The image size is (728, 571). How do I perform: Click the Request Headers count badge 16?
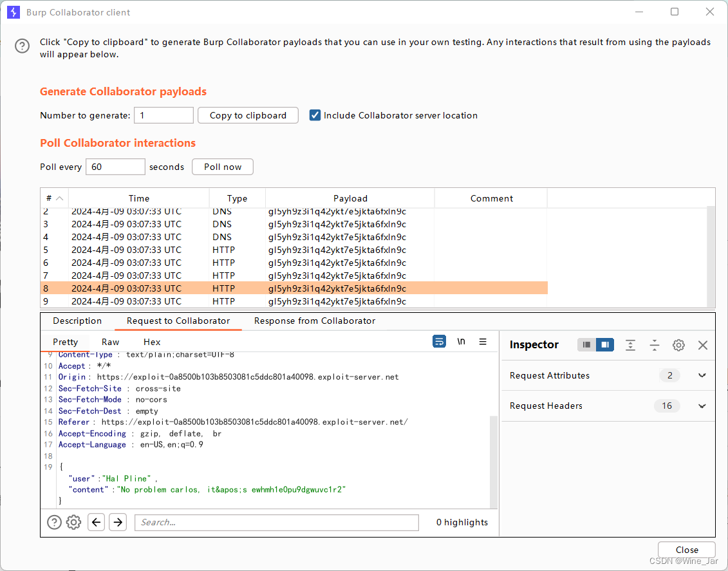[x=667, y=406]
